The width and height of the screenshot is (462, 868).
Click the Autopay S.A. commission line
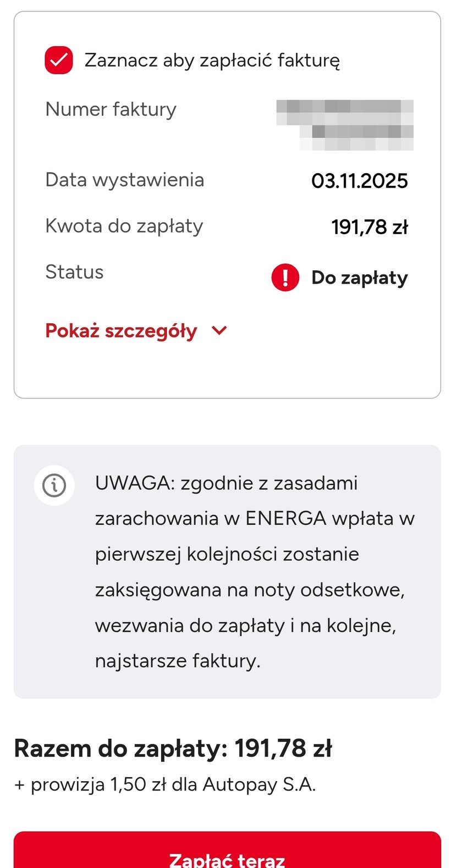pos(165,784)
